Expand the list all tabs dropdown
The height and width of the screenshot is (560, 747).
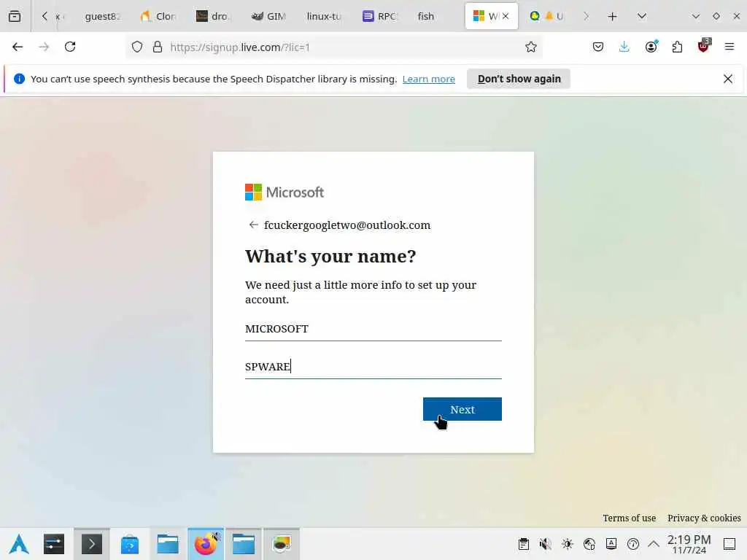coord(642,16)
